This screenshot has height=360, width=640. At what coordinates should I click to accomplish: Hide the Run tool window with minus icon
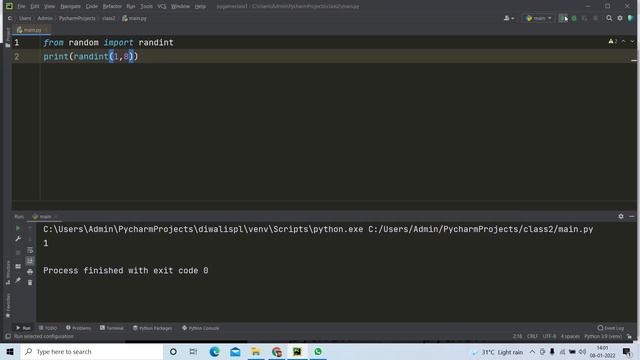(631, 216)
